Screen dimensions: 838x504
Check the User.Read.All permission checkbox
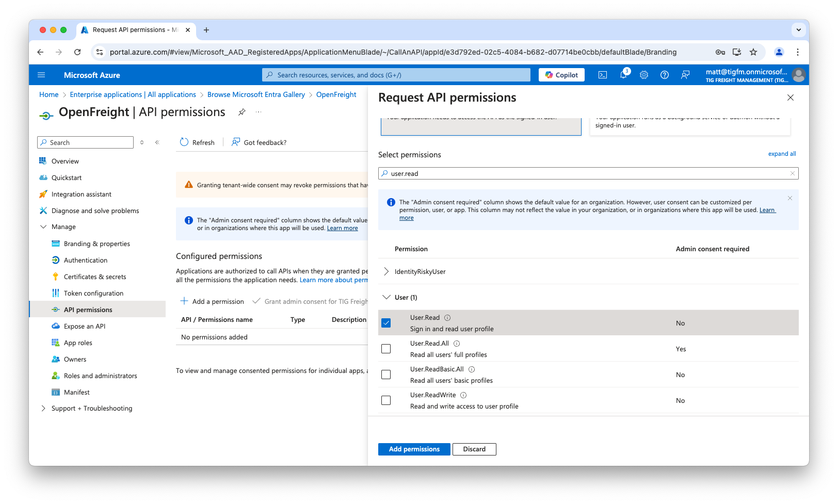coord(386,349)
